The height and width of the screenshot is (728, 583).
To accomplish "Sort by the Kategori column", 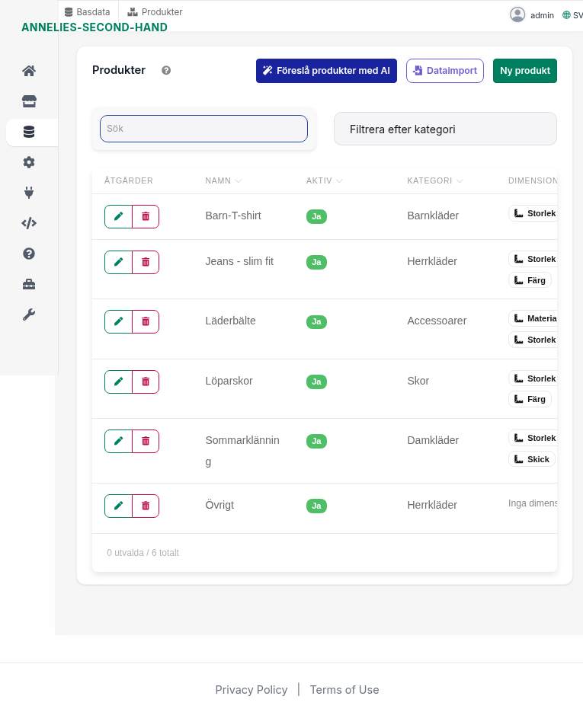I will pos(435,180).
